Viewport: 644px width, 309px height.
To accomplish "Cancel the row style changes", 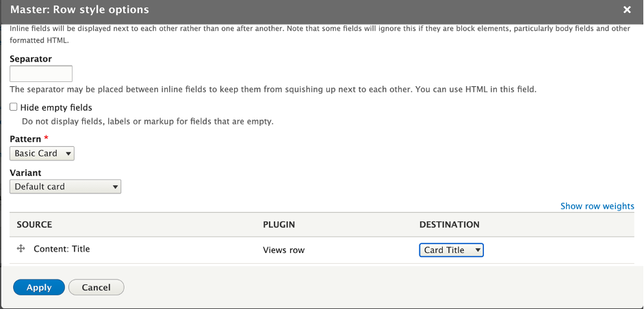I will click(x=96, y=287).
